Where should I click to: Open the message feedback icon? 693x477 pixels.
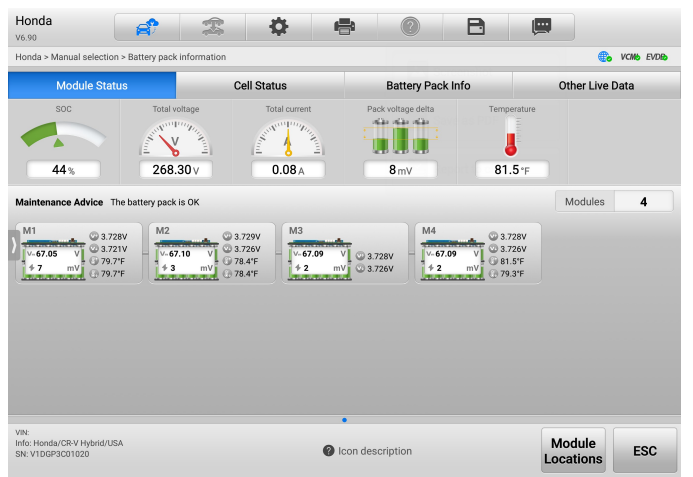pyautogui.click(x=541, y=27)
